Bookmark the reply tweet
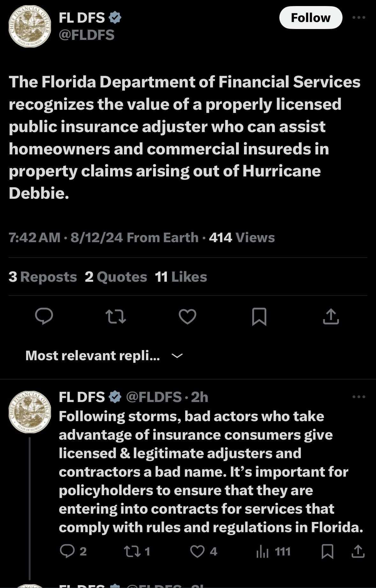 (328, 551)
